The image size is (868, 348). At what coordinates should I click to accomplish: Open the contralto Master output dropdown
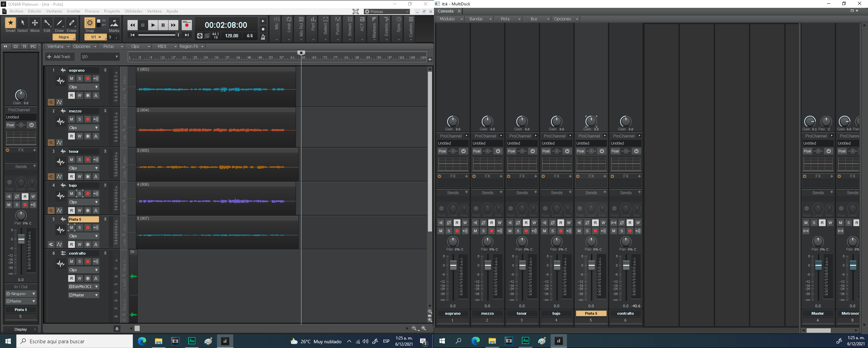click(83, 295)
